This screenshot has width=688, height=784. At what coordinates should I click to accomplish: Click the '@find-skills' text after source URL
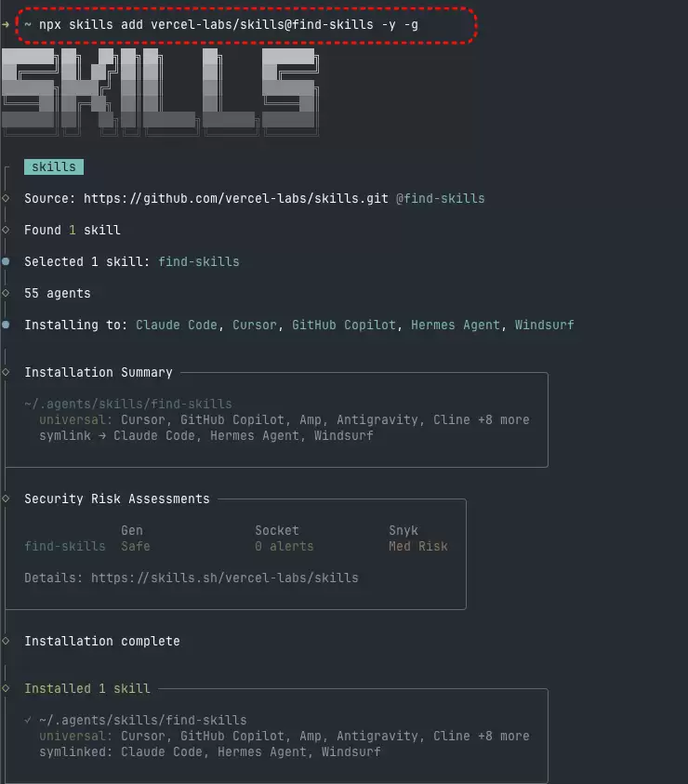click(x=440, y=198)
